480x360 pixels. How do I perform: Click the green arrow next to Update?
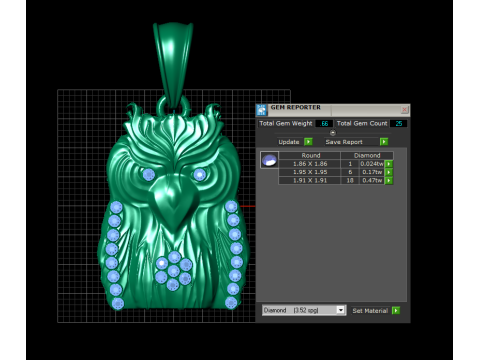click(308, 142)
